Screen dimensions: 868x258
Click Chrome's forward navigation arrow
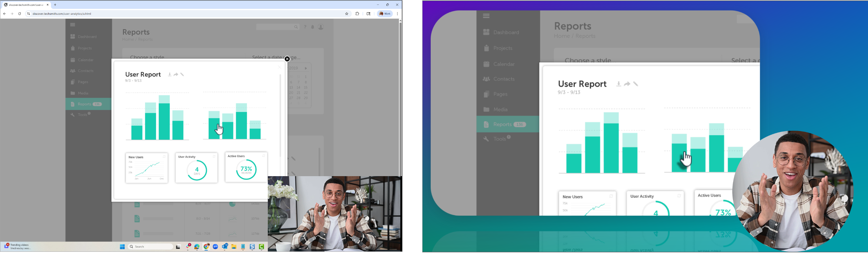tap(12, 14)
